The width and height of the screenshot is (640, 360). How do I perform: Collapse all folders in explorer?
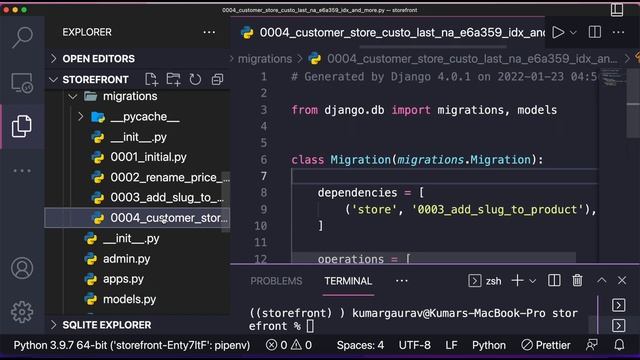click(x=217, y=79)
